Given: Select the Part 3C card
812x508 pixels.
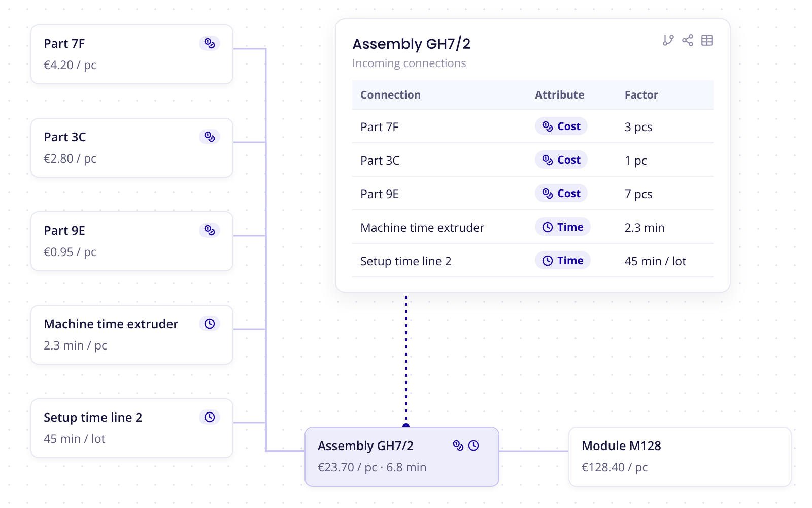Looking at the screenshot, I should 132,148.
